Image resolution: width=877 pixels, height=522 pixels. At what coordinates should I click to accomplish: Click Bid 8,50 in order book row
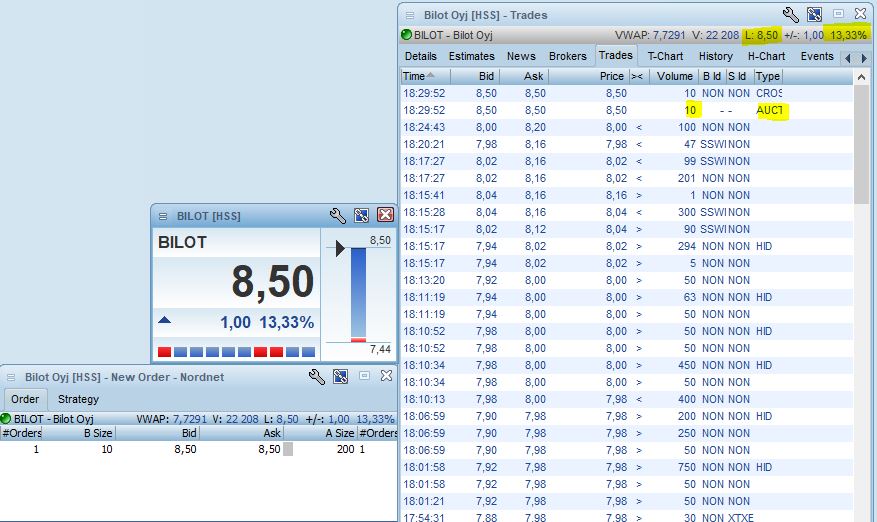[x=185, y=449]
